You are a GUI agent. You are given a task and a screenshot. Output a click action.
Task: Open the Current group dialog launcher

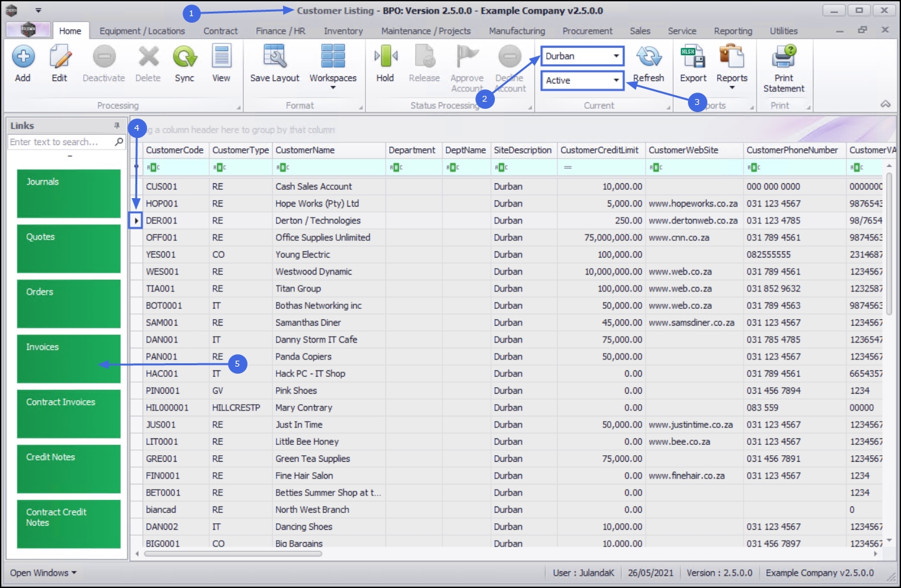point(668,107)
